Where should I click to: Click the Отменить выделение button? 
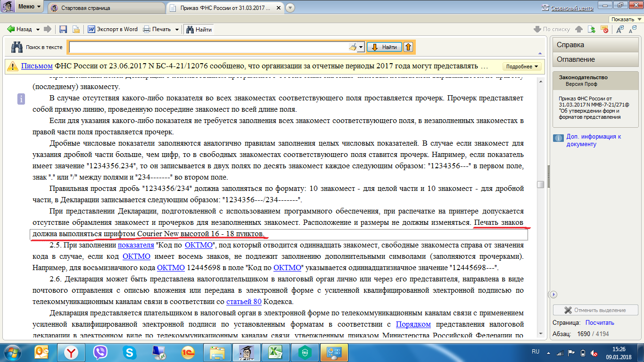pos(595,310)
